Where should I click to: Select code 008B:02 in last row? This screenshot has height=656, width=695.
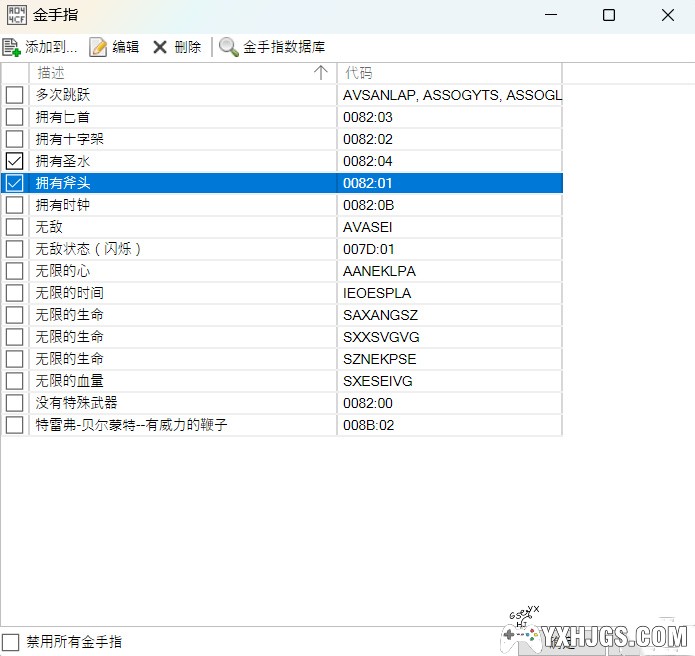point(369,425)
